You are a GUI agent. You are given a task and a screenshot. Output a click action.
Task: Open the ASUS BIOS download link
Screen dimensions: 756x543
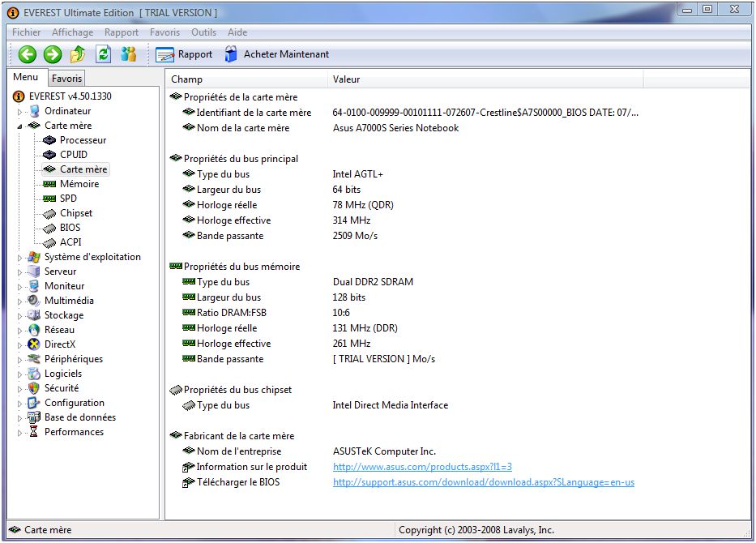[484, 482]
